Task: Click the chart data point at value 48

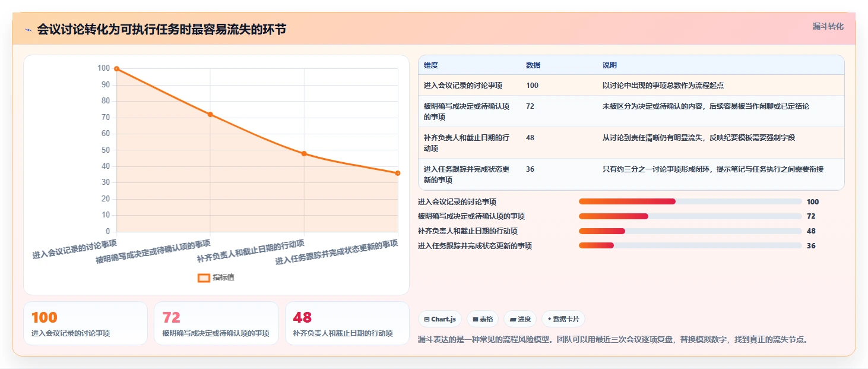Action: 304,153
